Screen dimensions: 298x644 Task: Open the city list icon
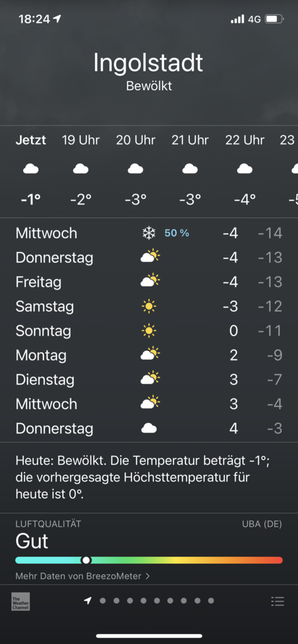click(277, 601)
